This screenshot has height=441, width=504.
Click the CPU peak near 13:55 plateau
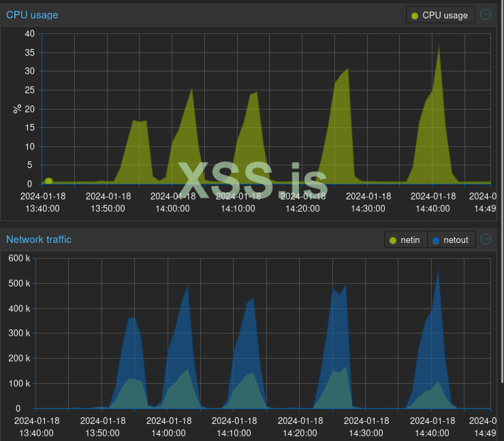[x=140, y=120]
